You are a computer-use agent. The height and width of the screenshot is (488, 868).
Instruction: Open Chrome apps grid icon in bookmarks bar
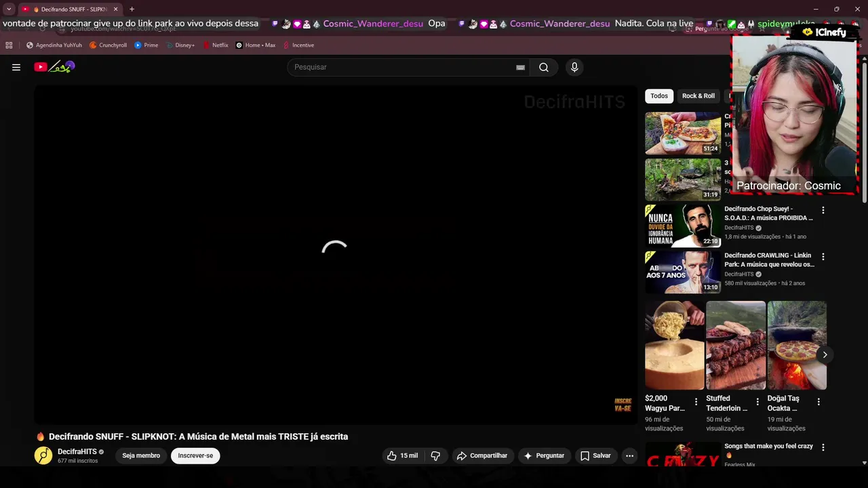[x=9, y=45]
